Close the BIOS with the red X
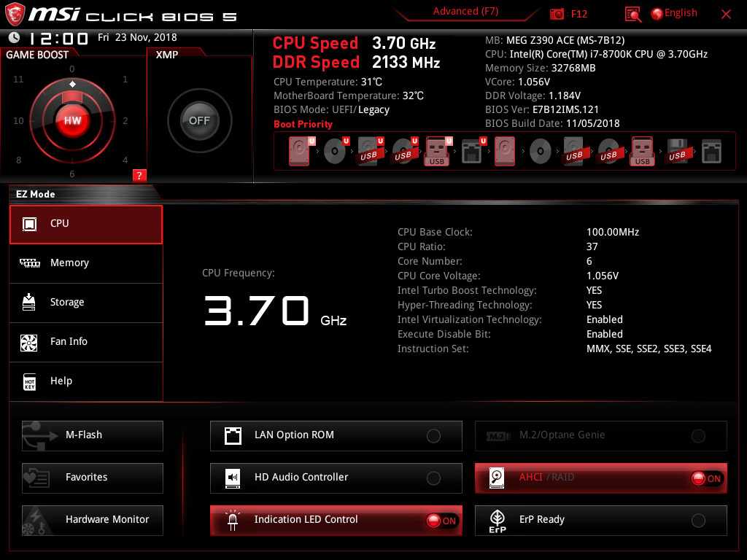The image size is (747, 560). [x=726, y=15]
